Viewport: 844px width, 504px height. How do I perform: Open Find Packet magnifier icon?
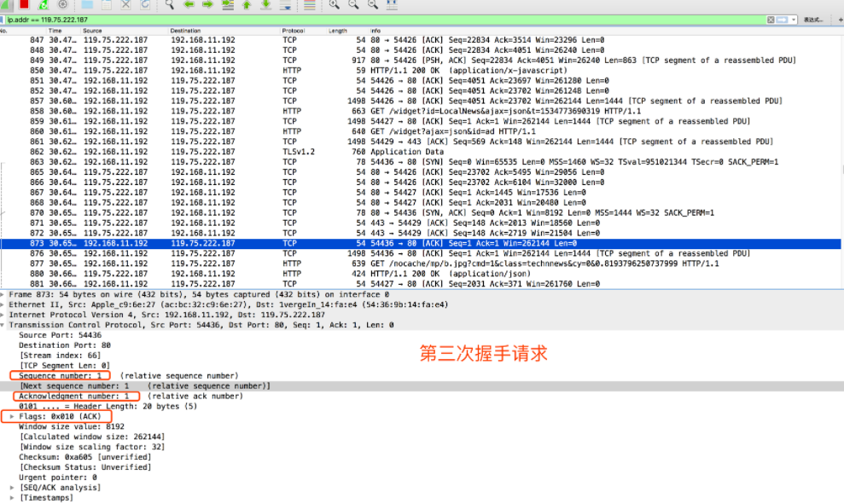(169, 4)
